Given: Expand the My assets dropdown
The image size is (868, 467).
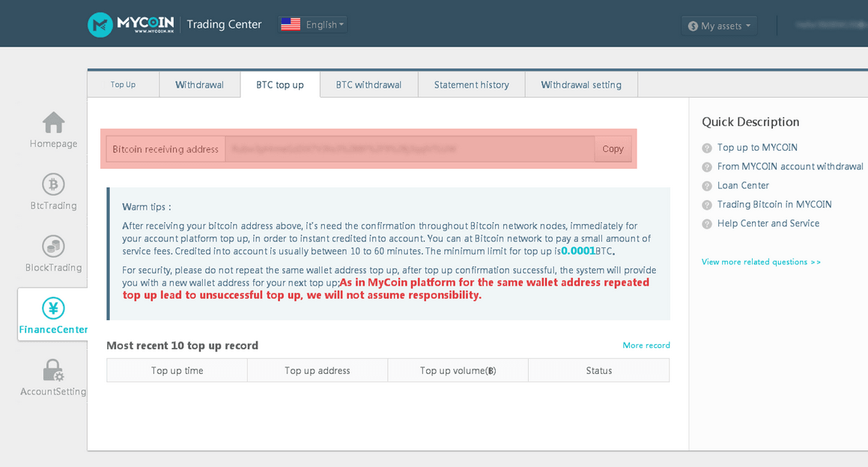Looking at the screenshot, I should tap(719, 26).
